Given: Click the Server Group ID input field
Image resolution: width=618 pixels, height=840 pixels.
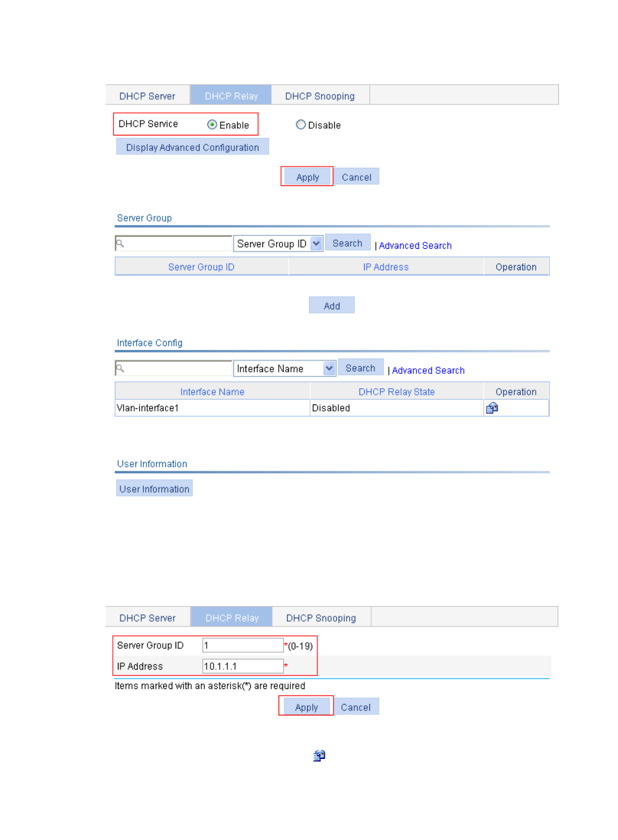Looking at the screenshot, I should pyautogui.click(x=243, y=646).
